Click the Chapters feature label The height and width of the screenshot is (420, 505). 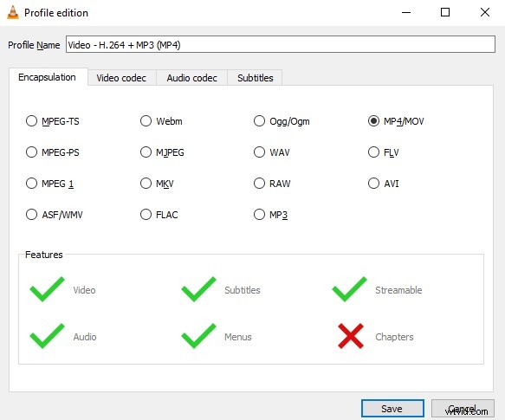tap(394, 337)
